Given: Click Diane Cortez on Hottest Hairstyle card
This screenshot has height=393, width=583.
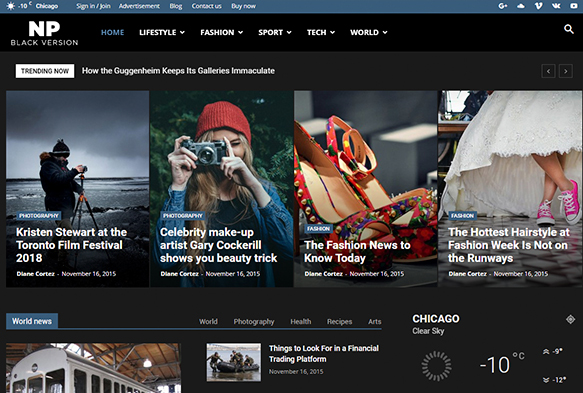Looking at the screenshot, I should 467,274.
